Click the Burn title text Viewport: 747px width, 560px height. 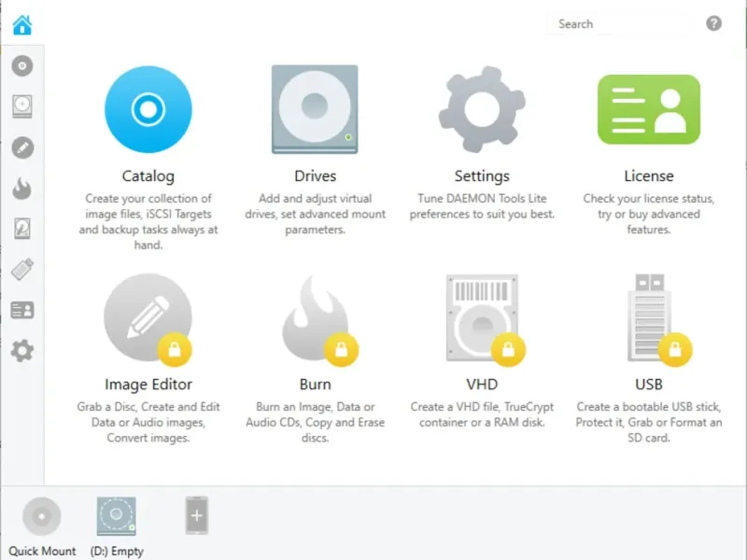click(x=315, y=384)
